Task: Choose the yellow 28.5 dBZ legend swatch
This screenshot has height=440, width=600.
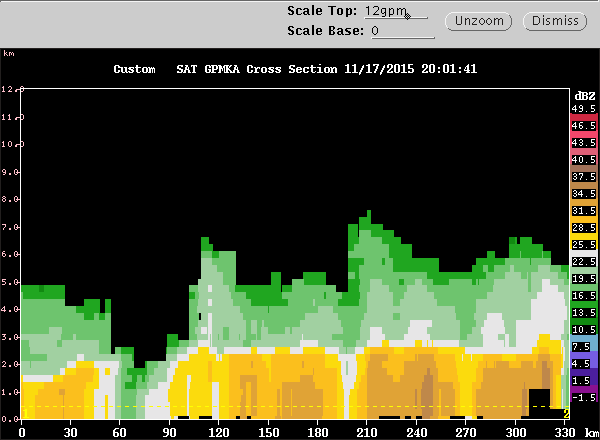Action: [583, 229]
